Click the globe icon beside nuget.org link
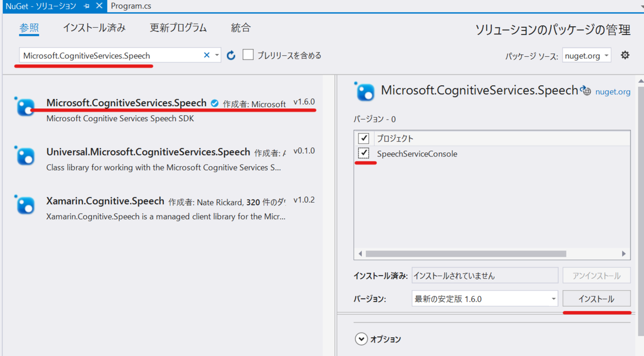Viewport: 644px width, 356px height. 586,91
